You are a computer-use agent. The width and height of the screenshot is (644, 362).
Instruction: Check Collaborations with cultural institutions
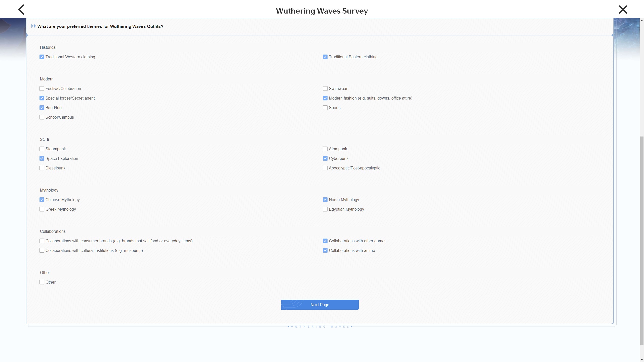click(42, 251)
